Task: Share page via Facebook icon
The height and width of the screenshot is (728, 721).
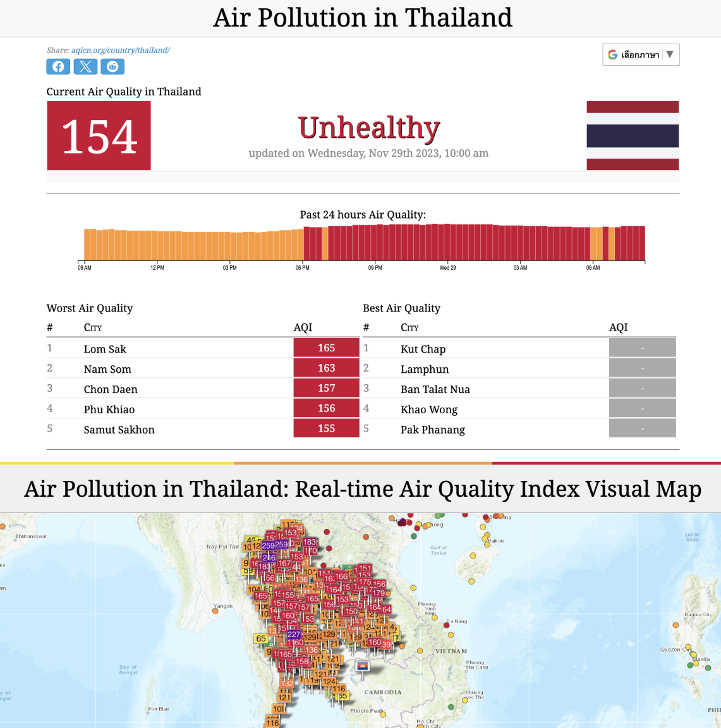Action: pyautogui.click(x=58, y=66)
